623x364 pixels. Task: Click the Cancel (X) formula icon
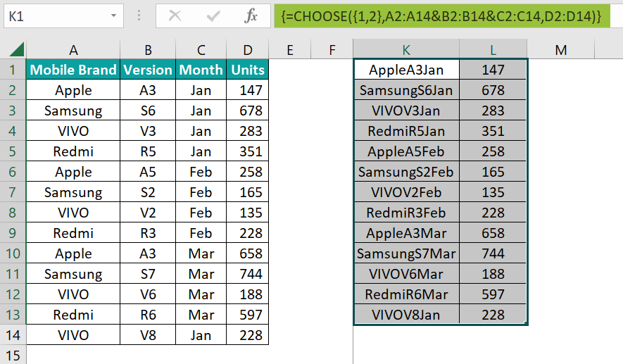tap(175, 16)
